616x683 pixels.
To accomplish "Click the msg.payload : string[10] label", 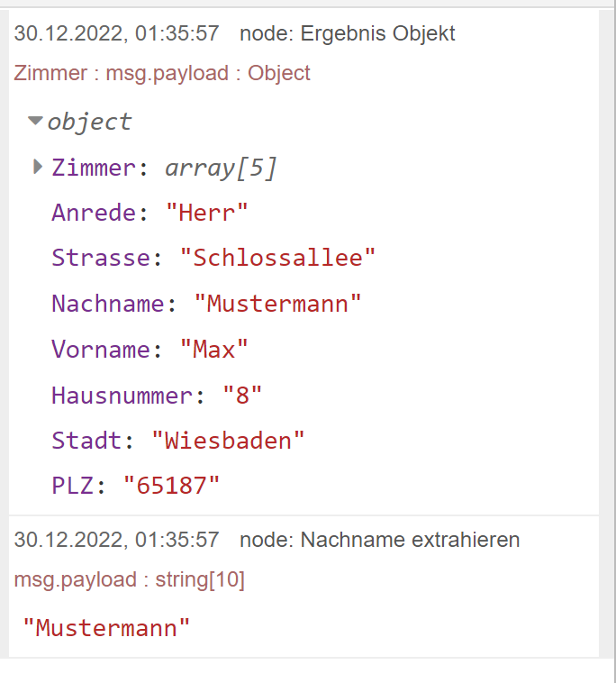I will point(130,579).
